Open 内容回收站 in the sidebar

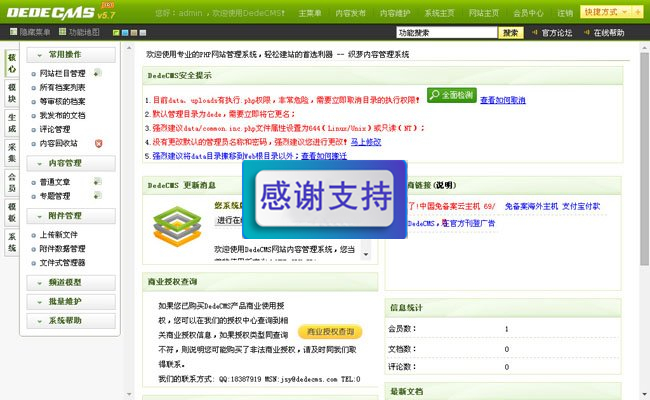pos(58,143)
